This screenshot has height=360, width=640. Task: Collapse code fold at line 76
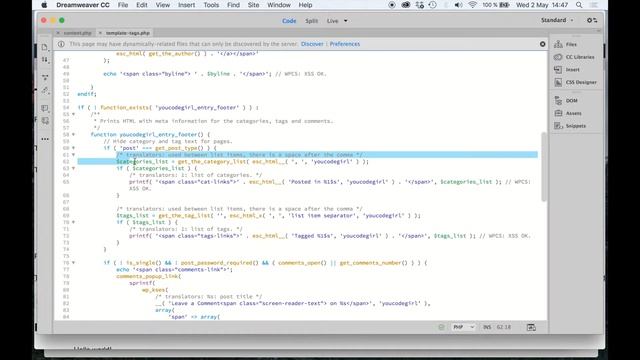[x=73, y=262]
